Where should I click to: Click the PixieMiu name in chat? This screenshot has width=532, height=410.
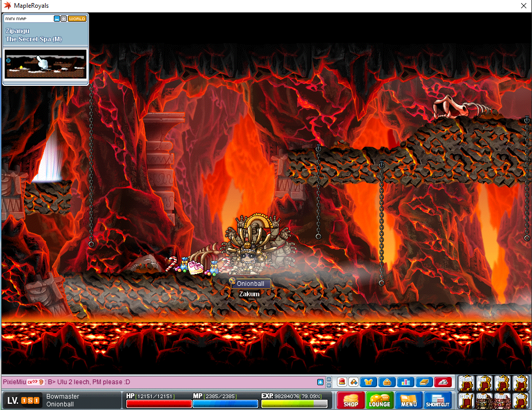pos(14,382)
